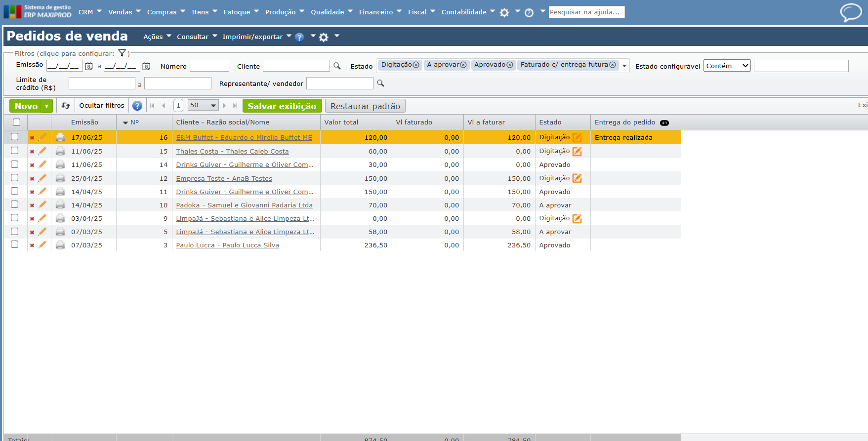Open Thales Costa client link
868x441 pixels.
click(232, 152)
